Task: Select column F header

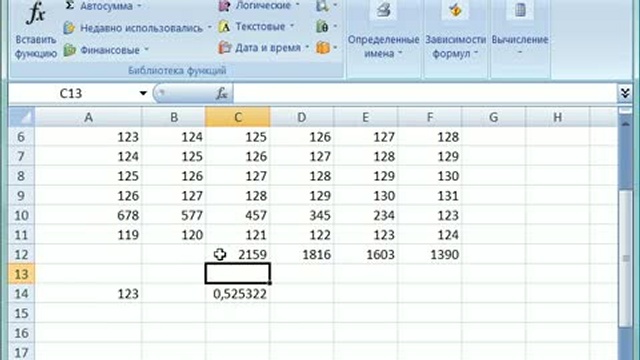Action: coord(430,117)
